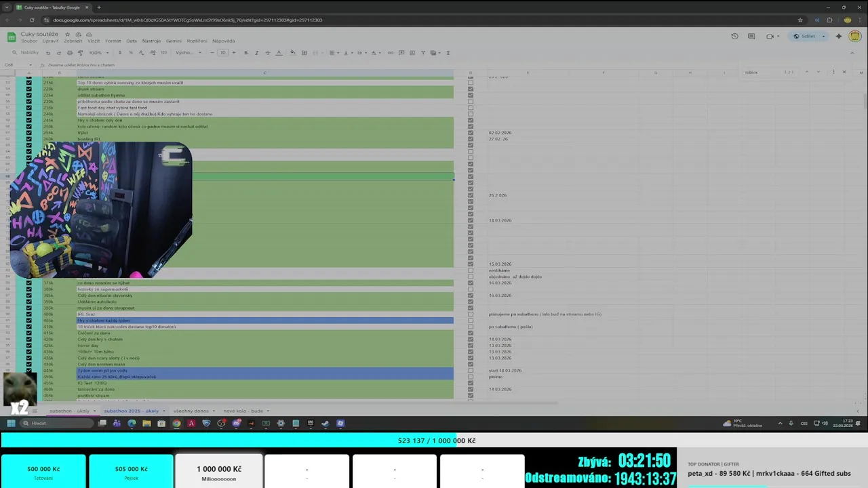The image size is (868, 488).
Task: Toggle italic formatting
Action: (256, 53)
